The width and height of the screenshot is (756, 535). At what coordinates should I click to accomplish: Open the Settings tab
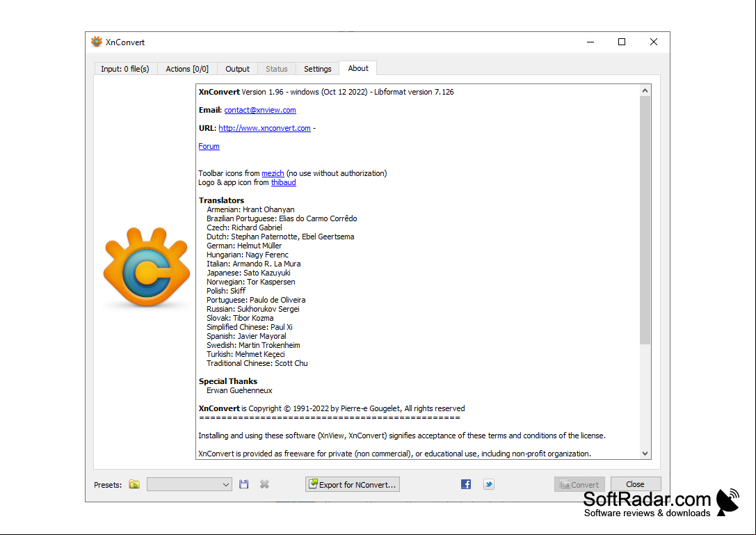(x=318, y=69)
